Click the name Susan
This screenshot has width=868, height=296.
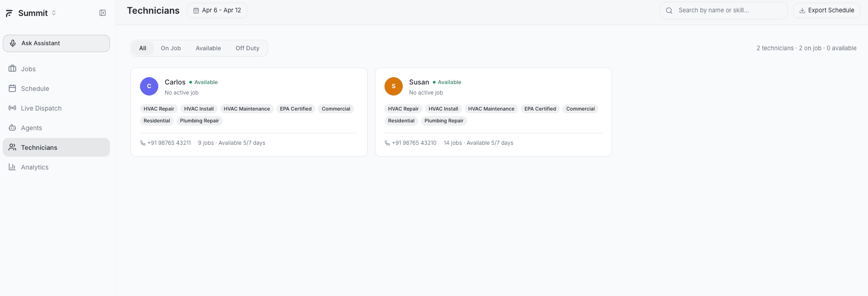[x=419, y=82]
